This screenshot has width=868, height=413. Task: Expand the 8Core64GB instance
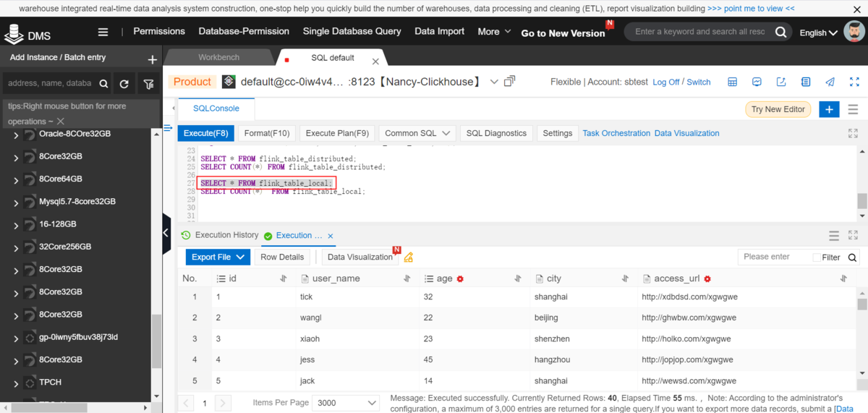pos(17,179)
